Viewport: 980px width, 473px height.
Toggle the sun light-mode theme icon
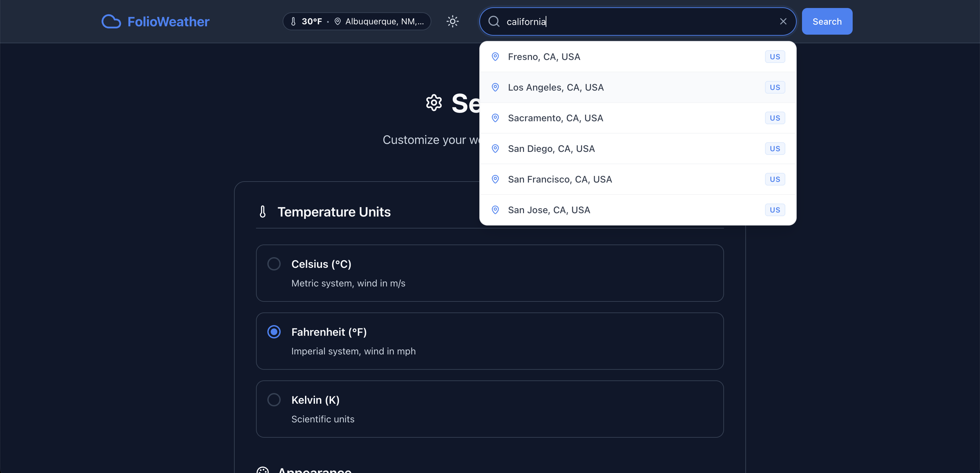coord(452,21)
